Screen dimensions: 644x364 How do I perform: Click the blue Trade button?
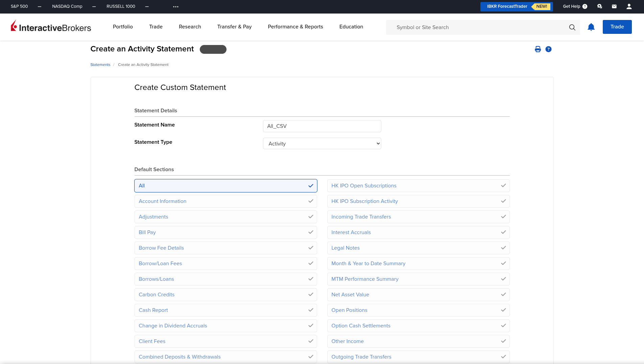[x=617, y=27]
